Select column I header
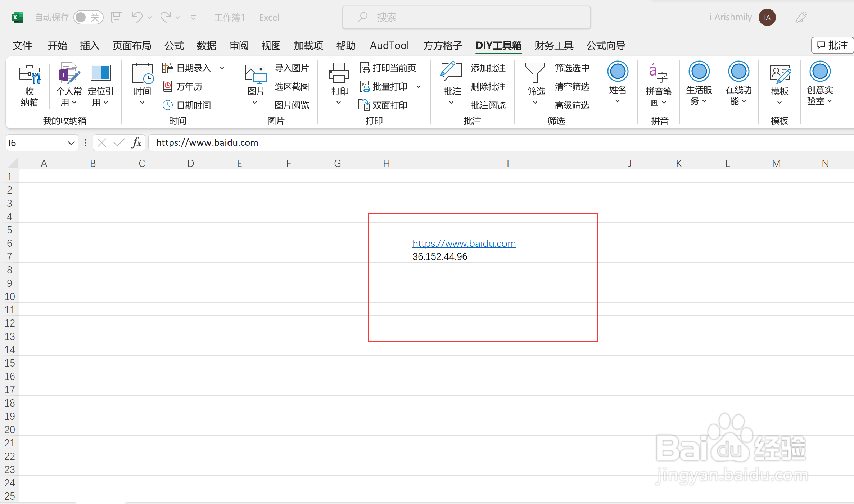Image resolution: width=854 pixels, height=504 pixels. [507, 163]
